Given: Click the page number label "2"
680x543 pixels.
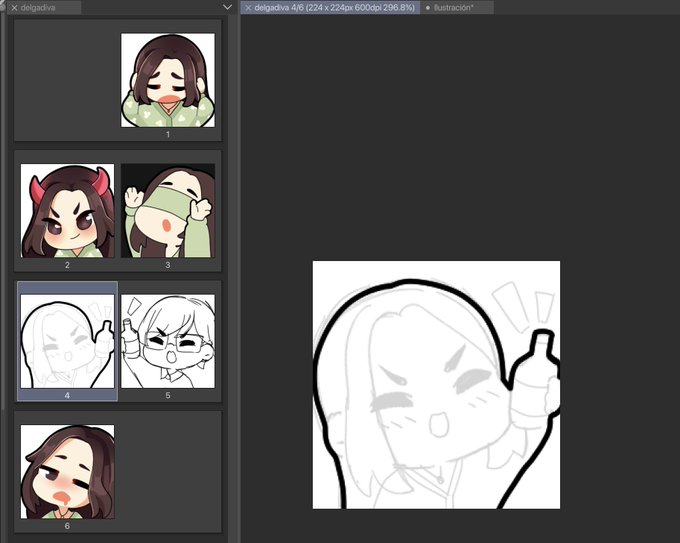Looking at the screenshot, I should (x=67, y=265).
